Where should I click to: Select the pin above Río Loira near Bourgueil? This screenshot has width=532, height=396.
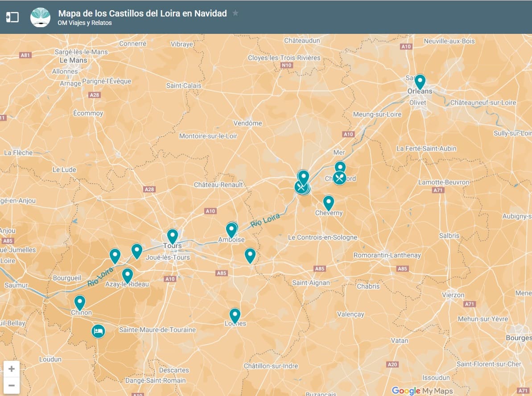pos(115,256)
